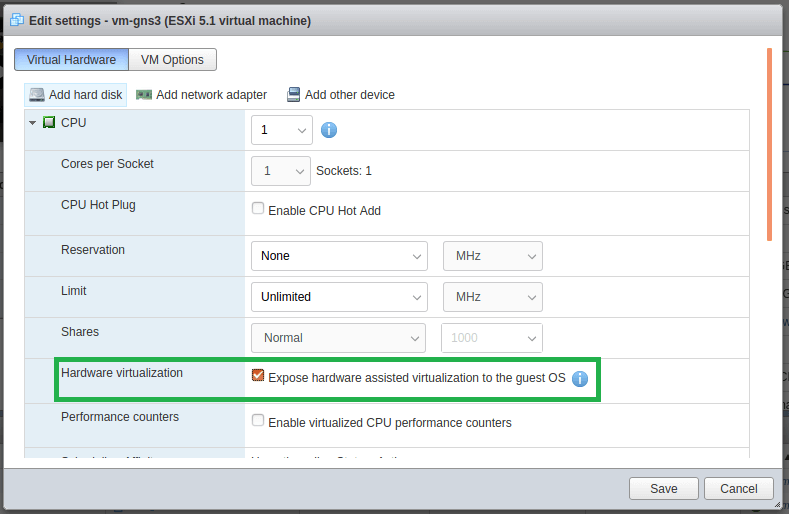Open the CPU count dropdown
Viewport: 789px width, 514px height.
tap(282, 130)
